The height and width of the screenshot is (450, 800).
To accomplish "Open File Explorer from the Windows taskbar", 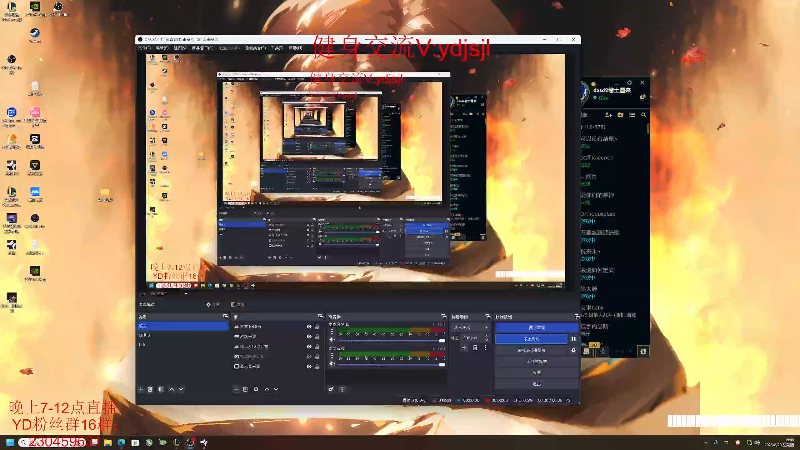I will pos(108,443).
